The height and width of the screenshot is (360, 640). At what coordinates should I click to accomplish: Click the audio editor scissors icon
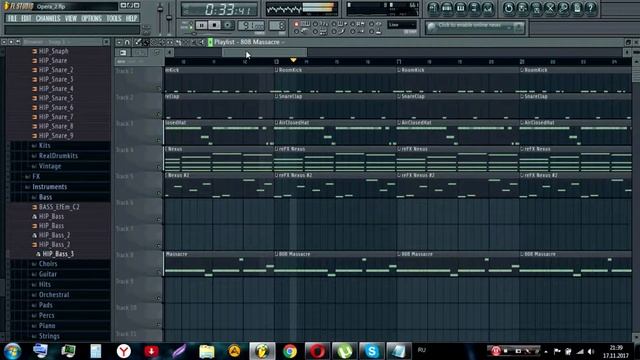pyautogui.click(x=550, y=8)
